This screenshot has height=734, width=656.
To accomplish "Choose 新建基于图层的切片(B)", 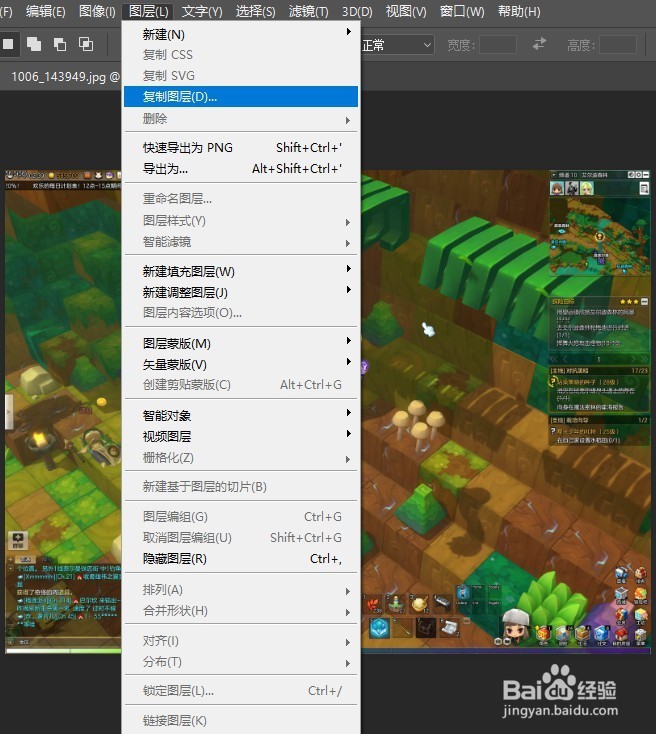I will point(241,487).
